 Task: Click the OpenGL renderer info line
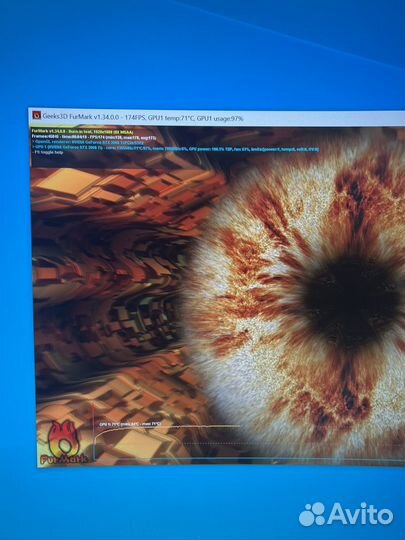[x=88, y=142]
